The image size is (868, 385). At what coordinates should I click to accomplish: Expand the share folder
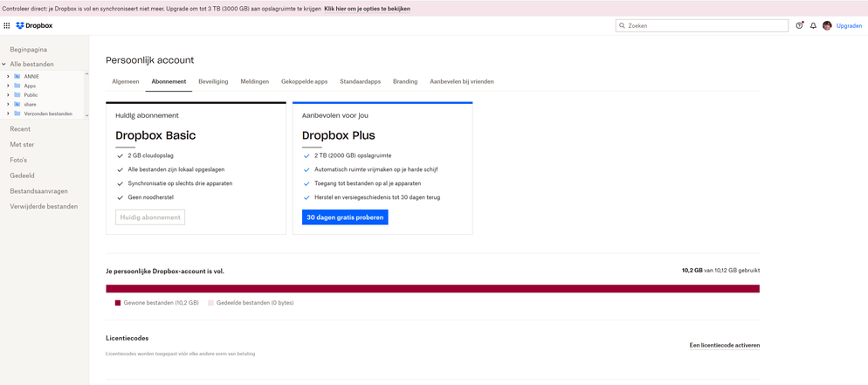(8, 104)
